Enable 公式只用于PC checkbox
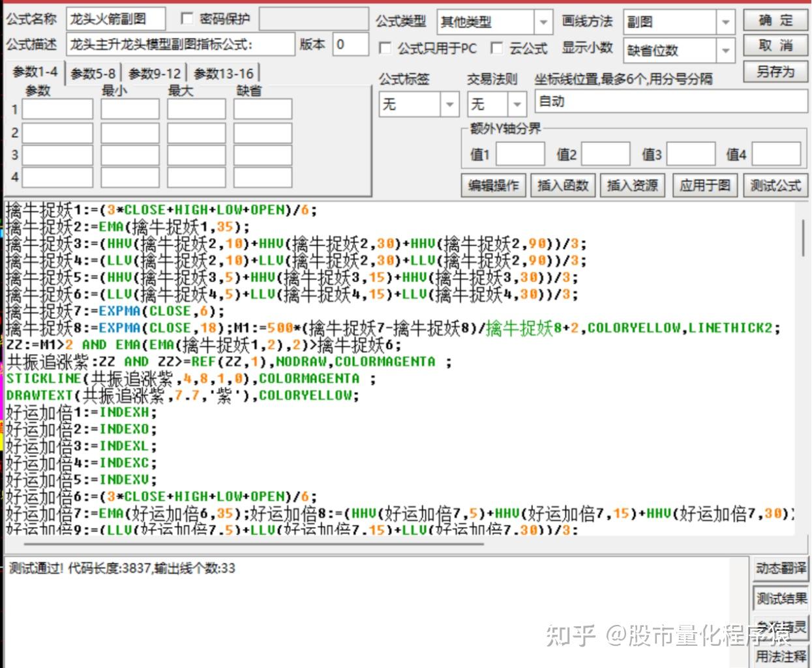812x668 pixels. point(385,48)
